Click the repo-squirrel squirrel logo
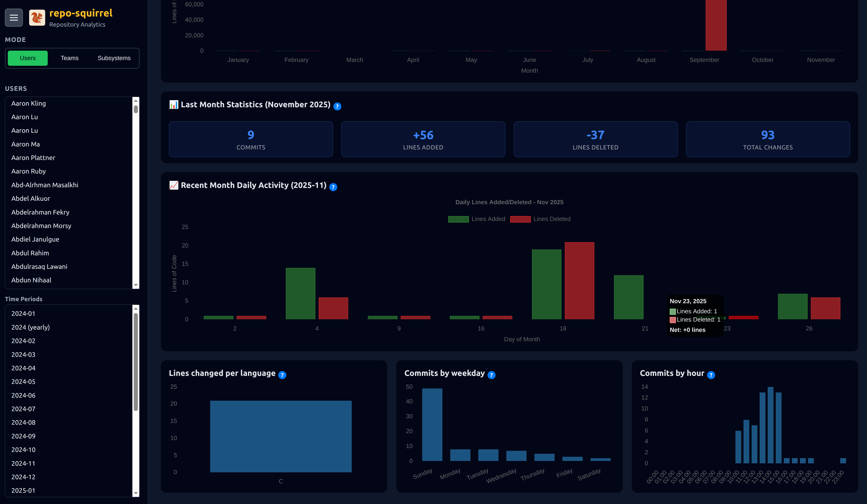Screen dimensions: 867x504 pyautogui.click(x=37, y=17)
